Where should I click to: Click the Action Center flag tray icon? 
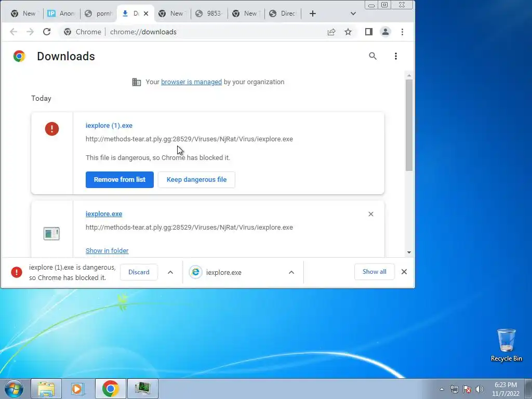click(467, 389)
